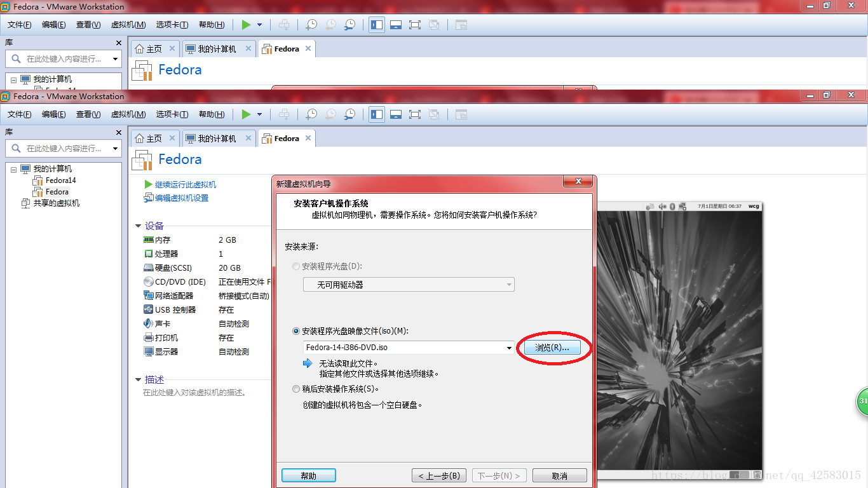This screenshot has width=868, height=488.
Task: Collapse 我的计算机 tree node in front window
Action: pyautogui.click(x=13, y=169)
